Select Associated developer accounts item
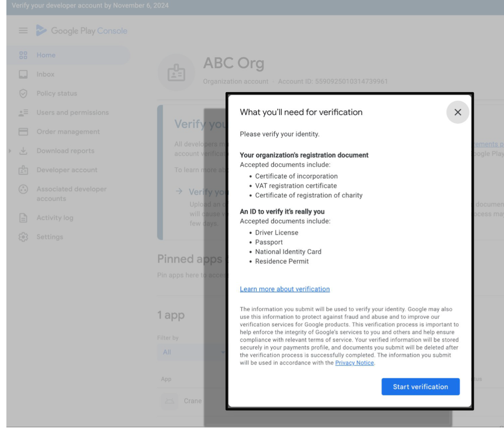 [x=71, y=194]
